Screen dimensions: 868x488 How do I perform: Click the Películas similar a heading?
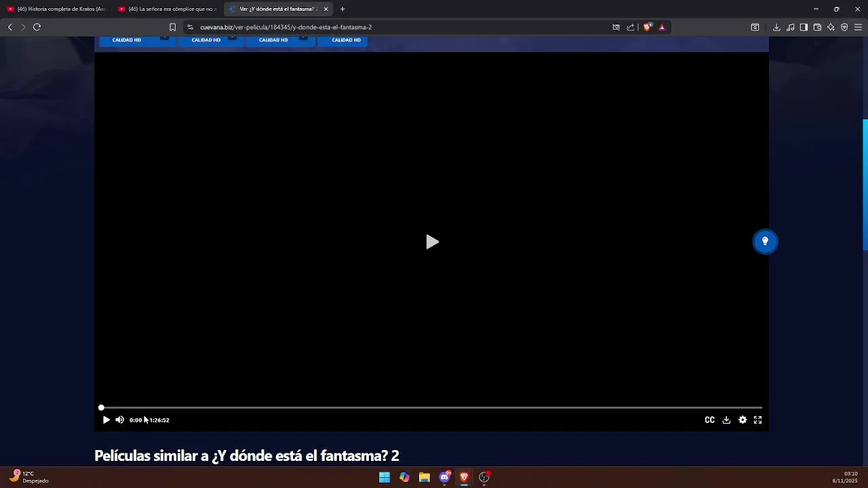pos(247,456)
